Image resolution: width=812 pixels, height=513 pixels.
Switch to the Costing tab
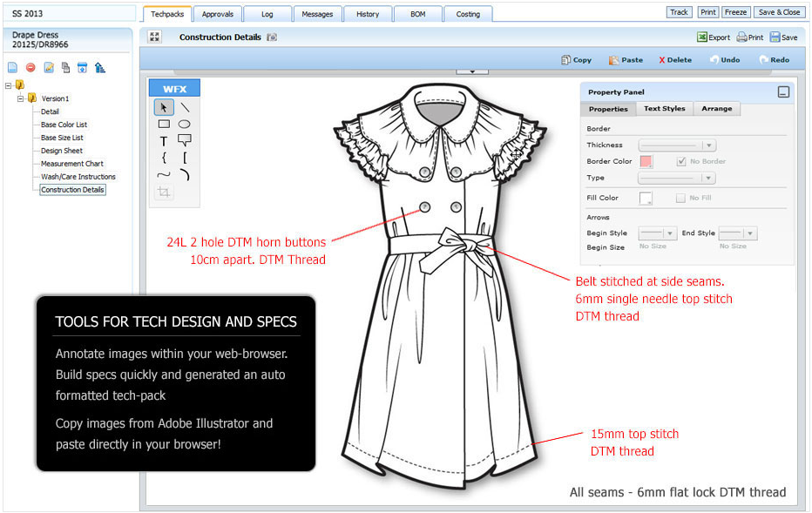pyautogui.click(x=468, y=14)
